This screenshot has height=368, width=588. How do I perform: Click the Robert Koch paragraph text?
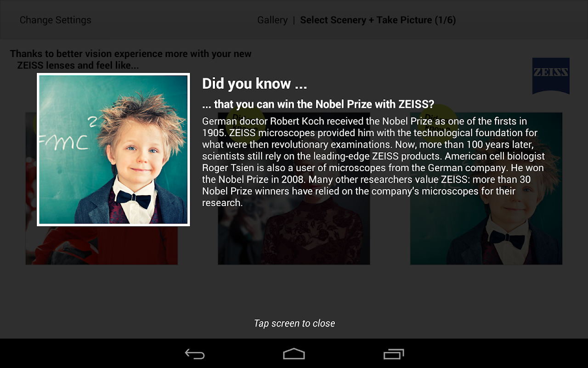click(x=373, y=162)
